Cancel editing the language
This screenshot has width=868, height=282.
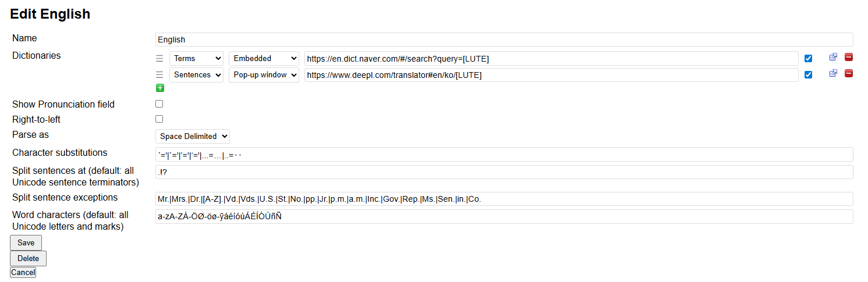pyautogui.click(x=23, y=272)
